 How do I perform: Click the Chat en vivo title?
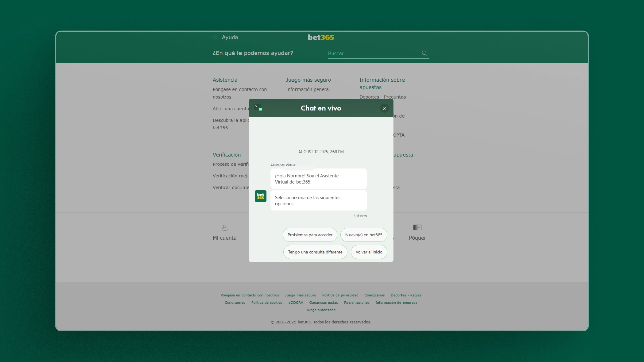coord(321,108)
